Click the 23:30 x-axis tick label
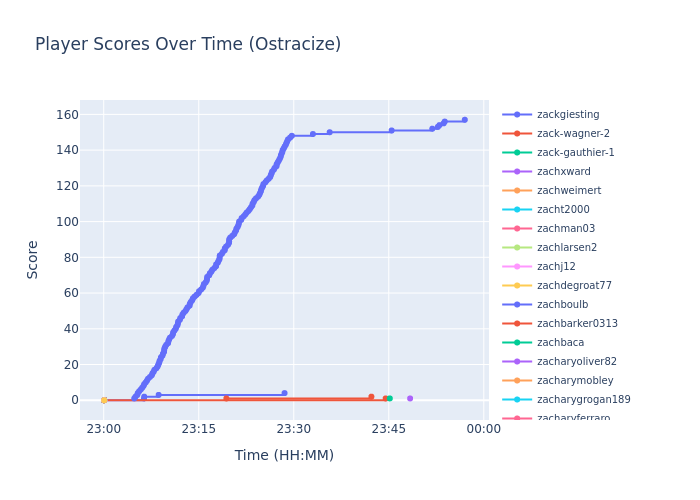The width and height of the screenshot is (700, 500). 293,429
